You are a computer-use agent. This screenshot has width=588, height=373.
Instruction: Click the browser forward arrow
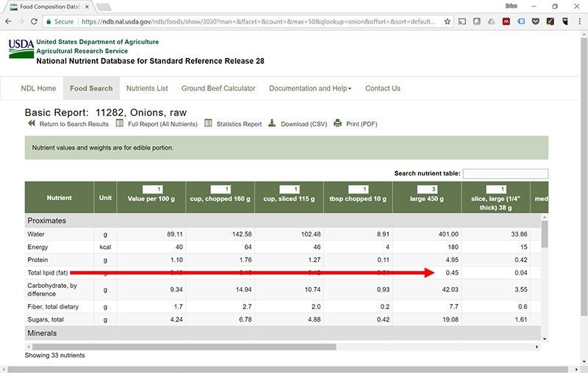click(x=21, y=21)
